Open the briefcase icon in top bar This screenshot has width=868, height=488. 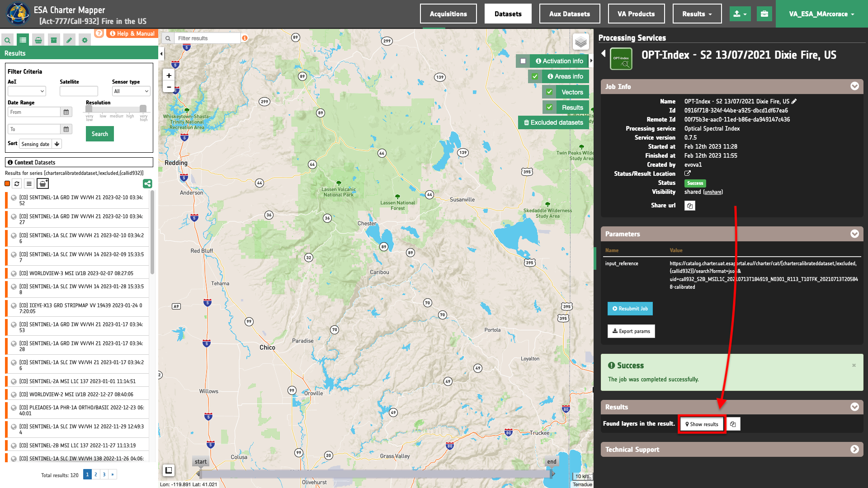(x=764, y=14)
